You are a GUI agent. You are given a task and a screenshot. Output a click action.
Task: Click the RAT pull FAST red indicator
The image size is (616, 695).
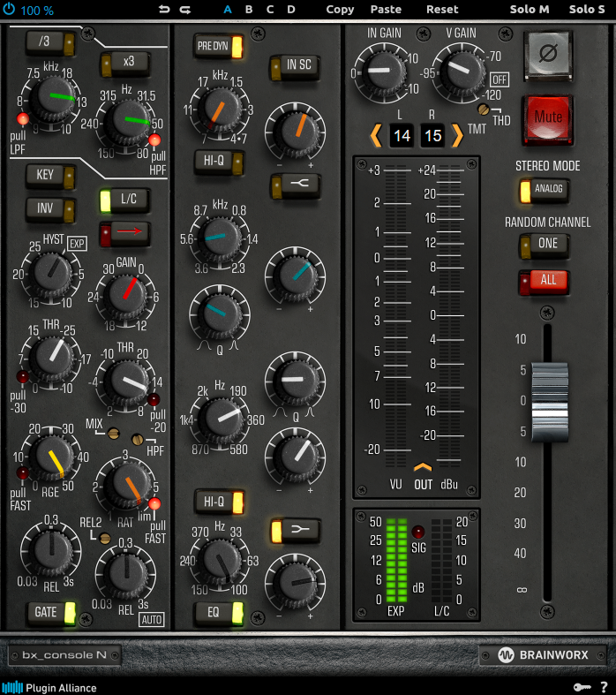point(154,504)
